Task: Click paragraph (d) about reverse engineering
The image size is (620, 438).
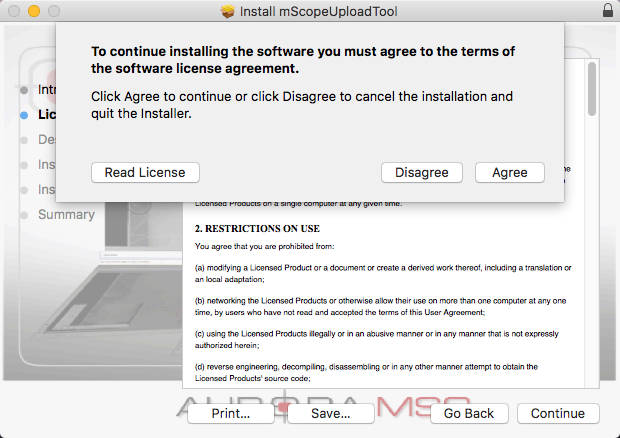Action: click(366, 372)
